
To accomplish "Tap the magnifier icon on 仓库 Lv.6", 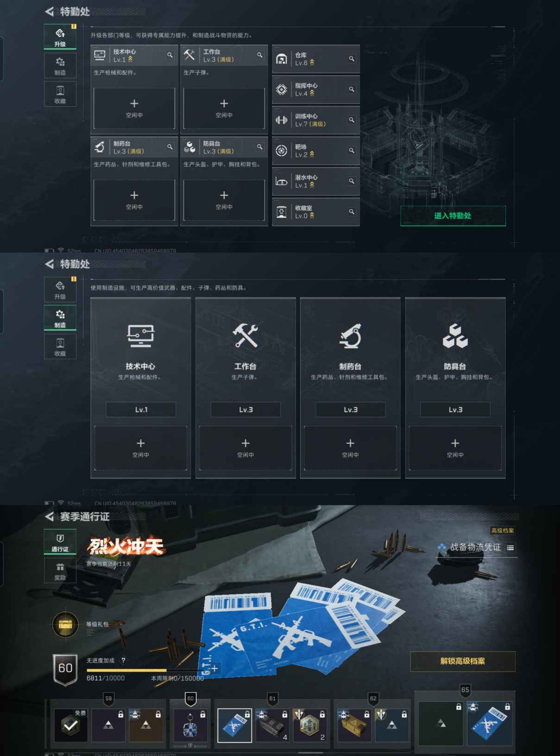I will (x=352, y=59).
